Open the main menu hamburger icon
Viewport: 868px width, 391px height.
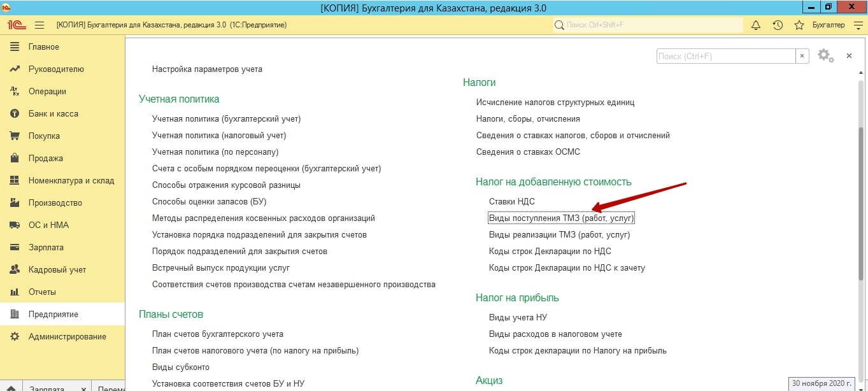(x=39, y=25)
